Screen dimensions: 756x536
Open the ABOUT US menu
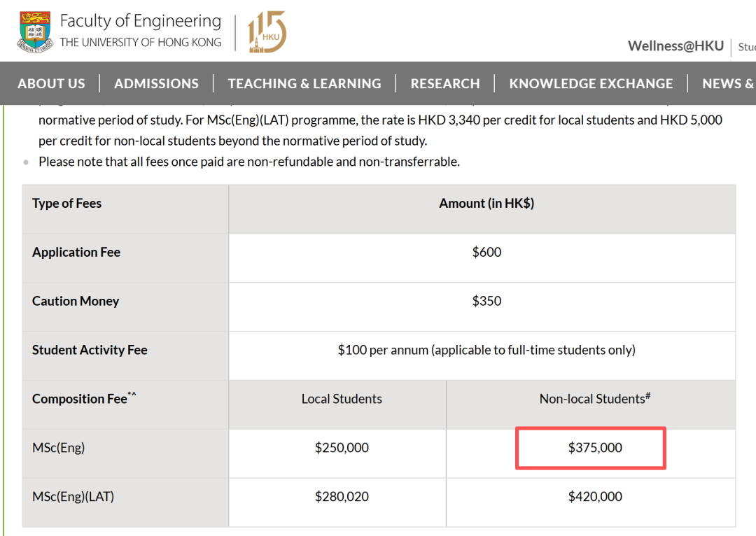(x=51, y=84)
